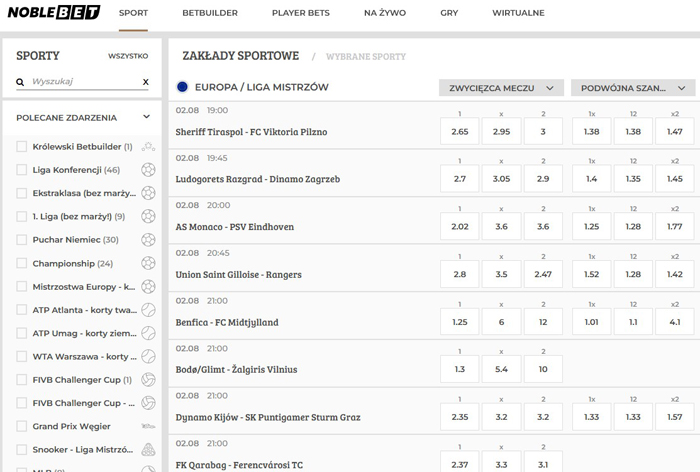This screenshot has height=472, width=700.
Task: Click the Królewski Betbuilder icon
Action: coord(148,147)
